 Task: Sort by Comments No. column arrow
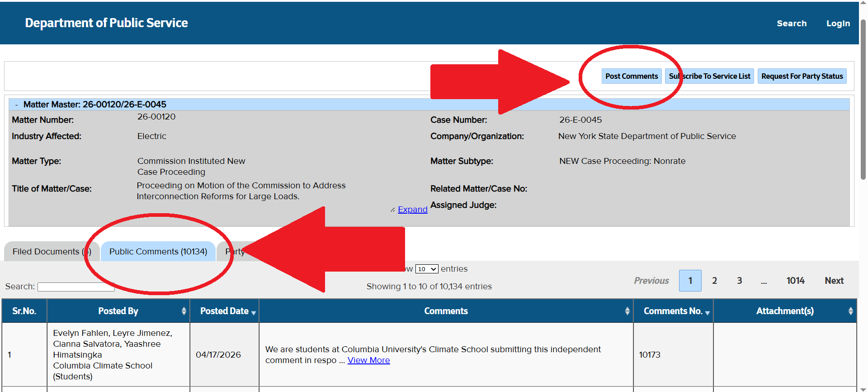(x=707, y=312)
